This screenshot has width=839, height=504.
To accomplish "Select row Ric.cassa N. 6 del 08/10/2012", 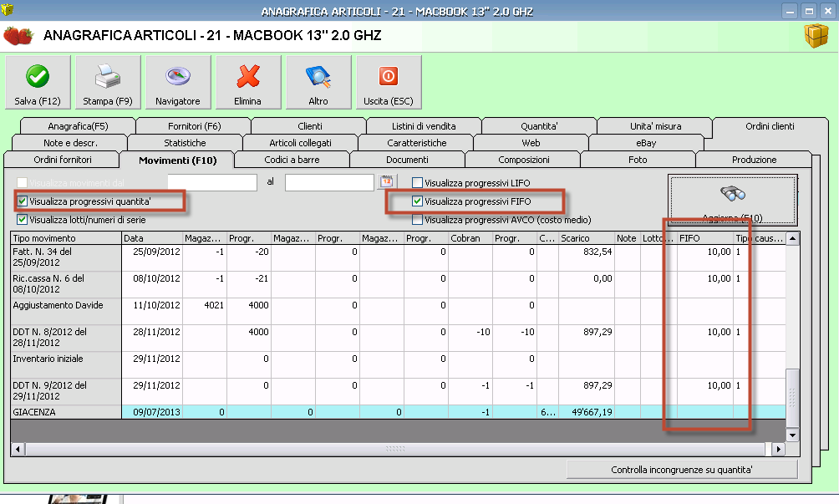I will tap(398, 285).
